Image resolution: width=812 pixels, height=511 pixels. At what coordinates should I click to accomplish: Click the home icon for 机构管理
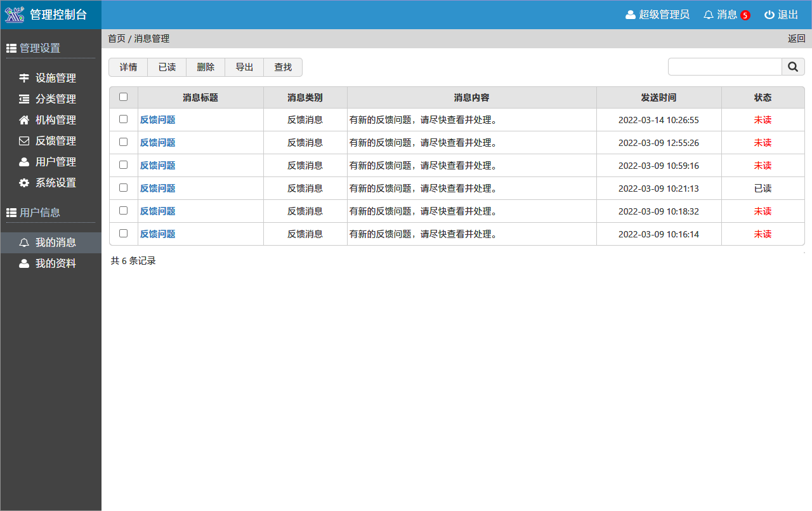[x=24, y=120]
